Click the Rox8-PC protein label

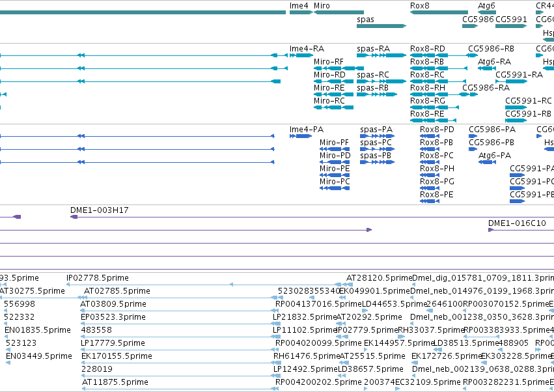tap(436, 156)
